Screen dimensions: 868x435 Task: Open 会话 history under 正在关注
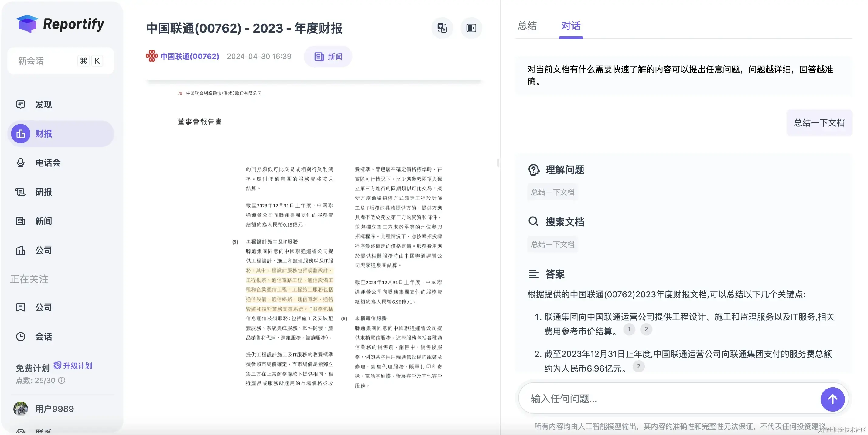(43, 337)
